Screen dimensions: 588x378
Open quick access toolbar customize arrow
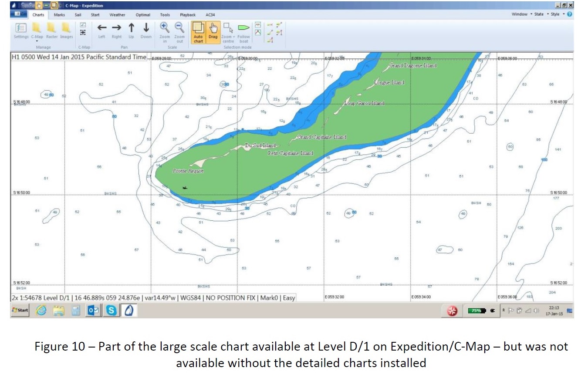click(x=61, y=6)
